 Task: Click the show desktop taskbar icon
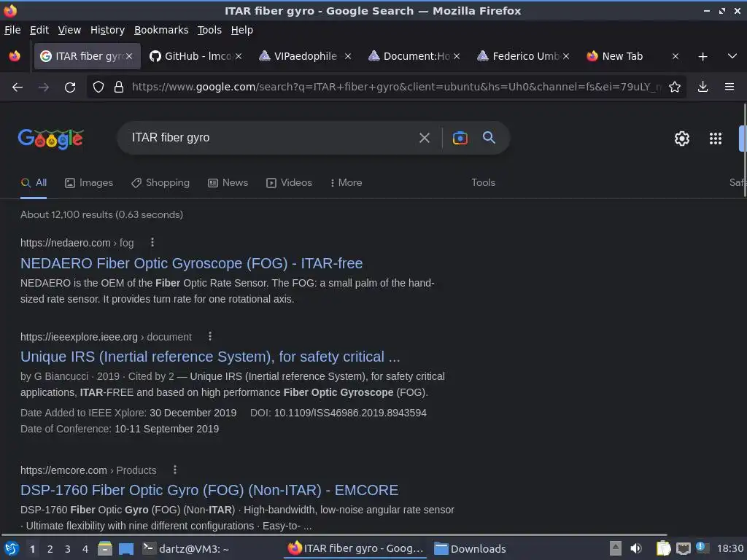(126, 549)
